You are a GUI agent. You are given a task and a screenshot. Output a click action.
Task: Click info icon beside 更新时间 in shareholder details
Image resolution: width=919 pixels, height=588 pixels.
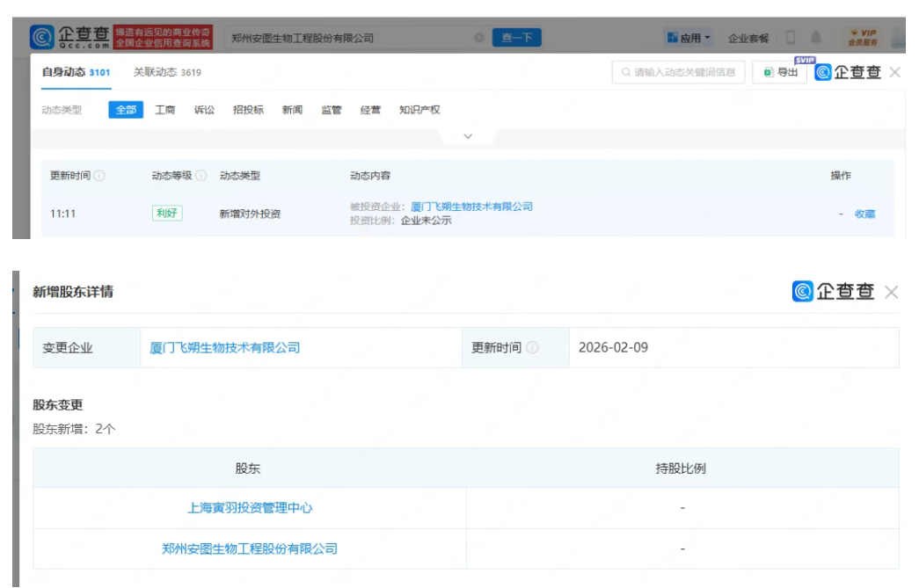tap(532, 348)
